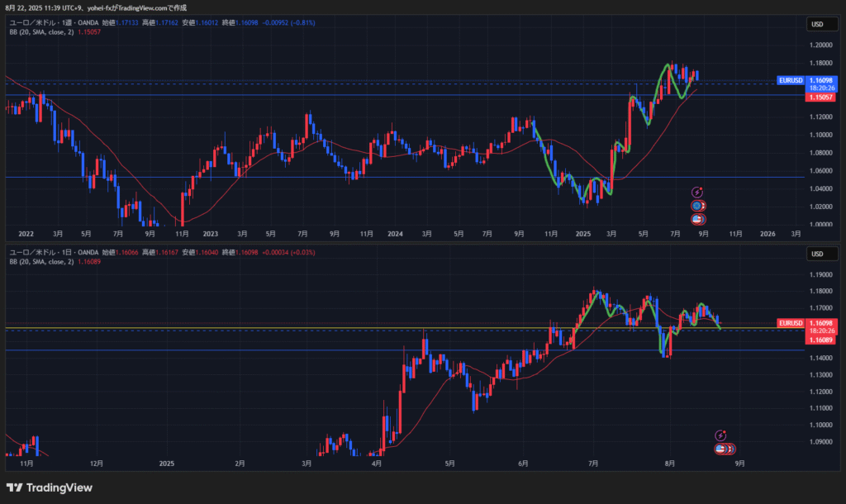Click the 1.09000 level on the daily price axis

[x=820, y=442]
